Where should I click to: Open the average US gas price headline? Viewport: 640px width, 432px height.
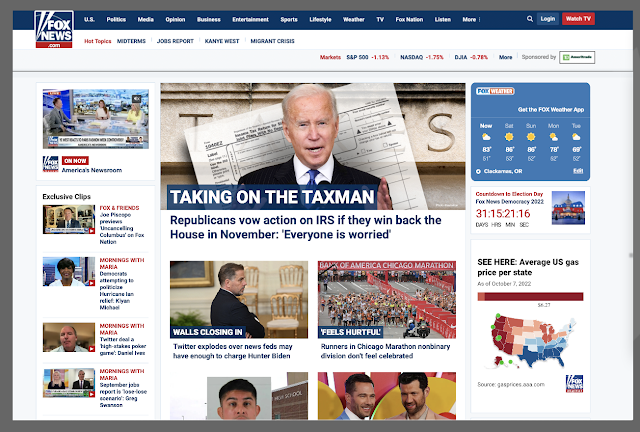(528, 267)
